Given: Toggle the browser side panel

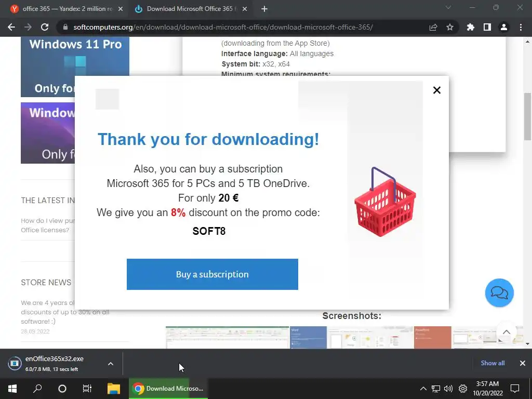Looking at the screenshot, I should pos(487,27).
